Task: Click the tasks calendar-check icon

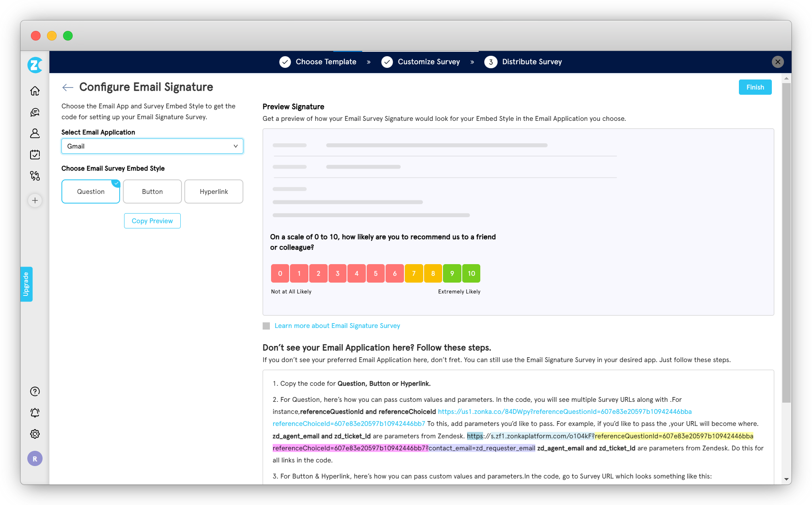Action: pos(35,155)
